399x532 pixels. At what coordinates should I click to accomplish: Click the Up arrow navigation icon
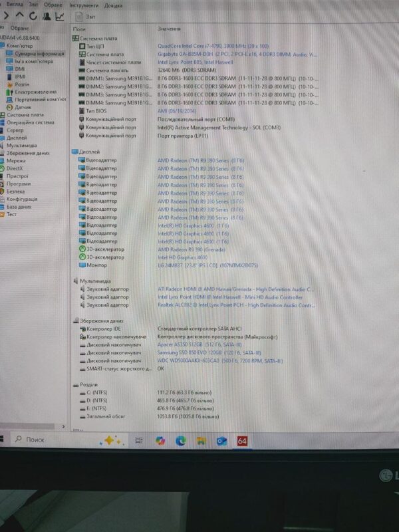click(x=19, y=16)
